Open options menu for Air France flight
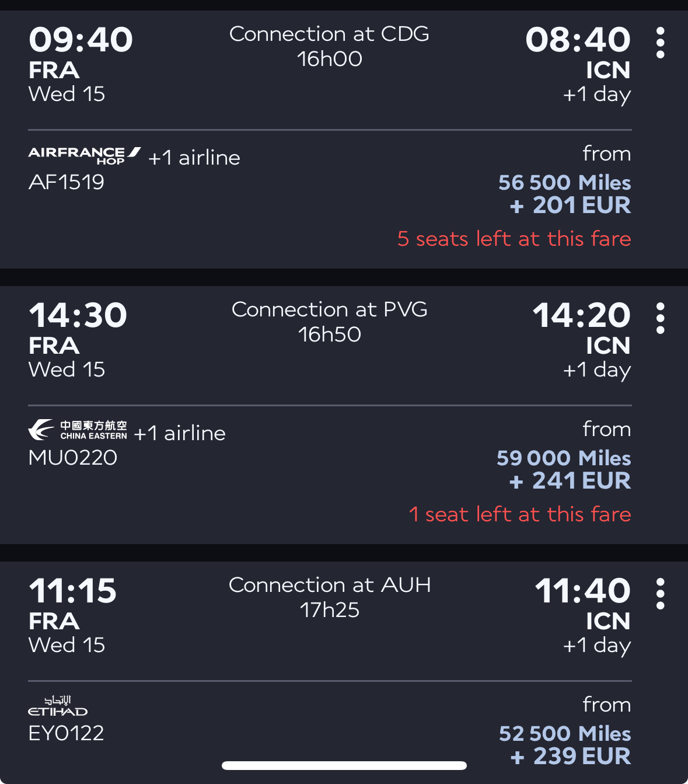The width and height of the screenshot is (688, 784). (x=660, y=43)
